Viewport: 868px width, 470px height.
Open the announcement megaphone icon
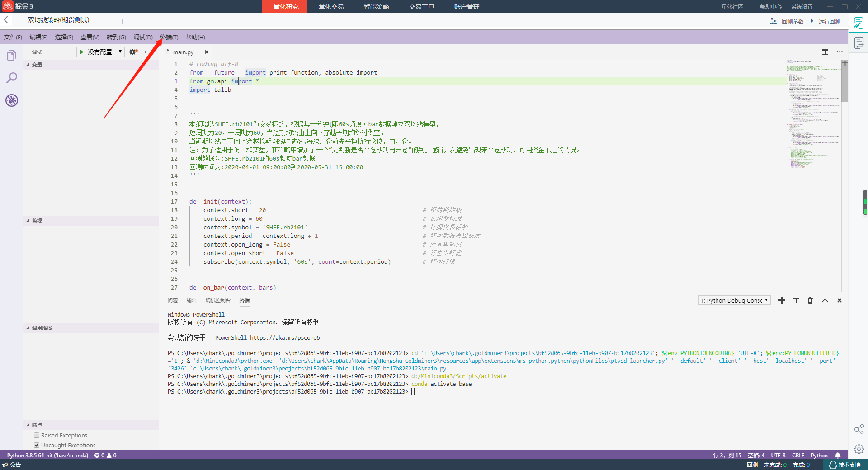(5, 465)
